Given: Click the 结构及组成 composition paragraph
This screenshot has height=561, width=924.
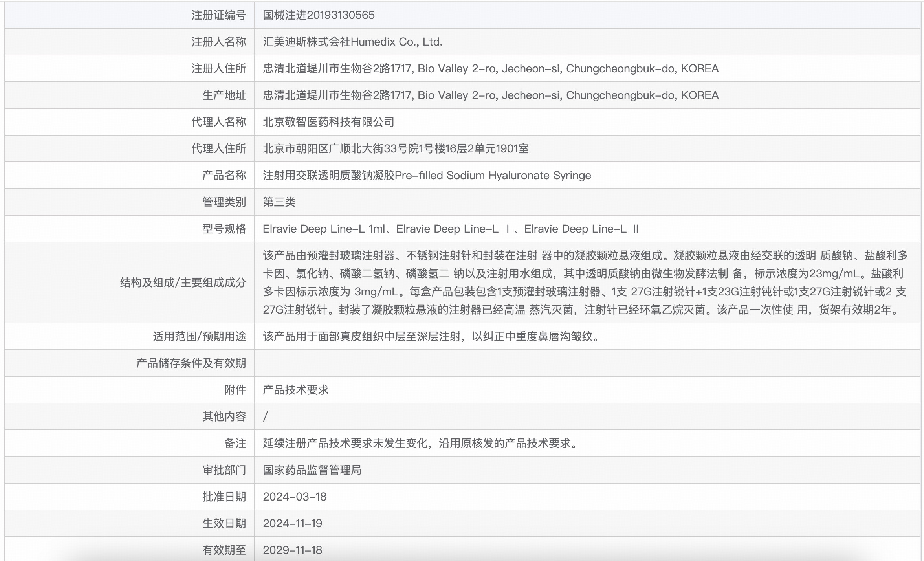Looking at the screenshot, I should [x=585, y=283].
